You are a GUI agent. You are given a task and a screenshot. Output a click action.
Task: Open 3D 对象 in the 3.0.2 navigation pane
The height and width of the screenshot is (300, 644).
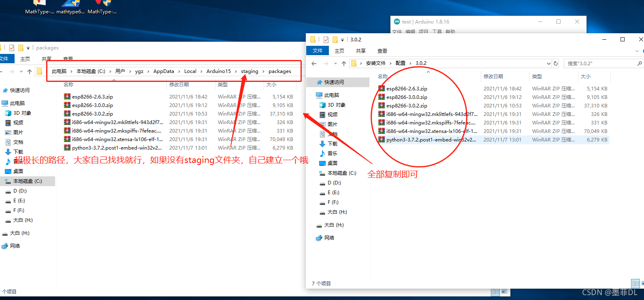point(337,105)
